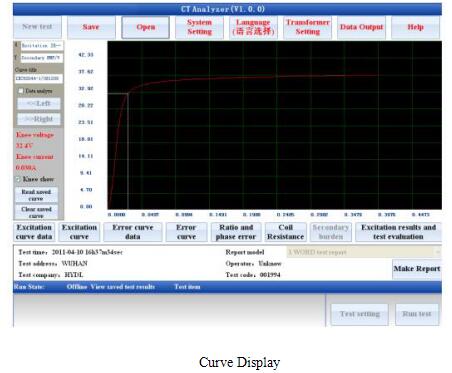452x373 pixels.
Task: Open the Language selection button
Action: click(253, 27)
